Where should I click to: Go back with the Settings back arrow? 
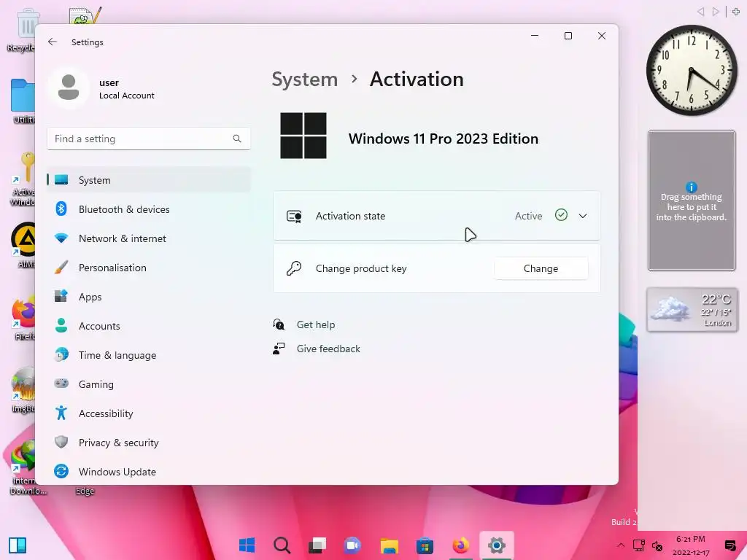coord(53,42)
